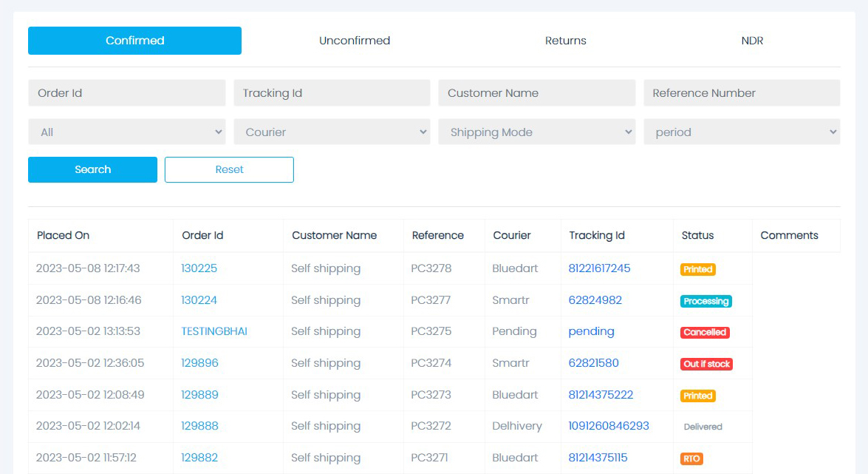The image size is (868, 474).
Task: Open the Shipping Mode dropdown
Action: coord(536,132)
